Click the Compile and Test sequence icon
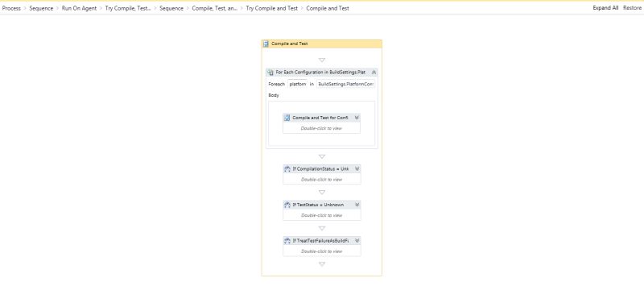The image size is (644, 303). 266,44
